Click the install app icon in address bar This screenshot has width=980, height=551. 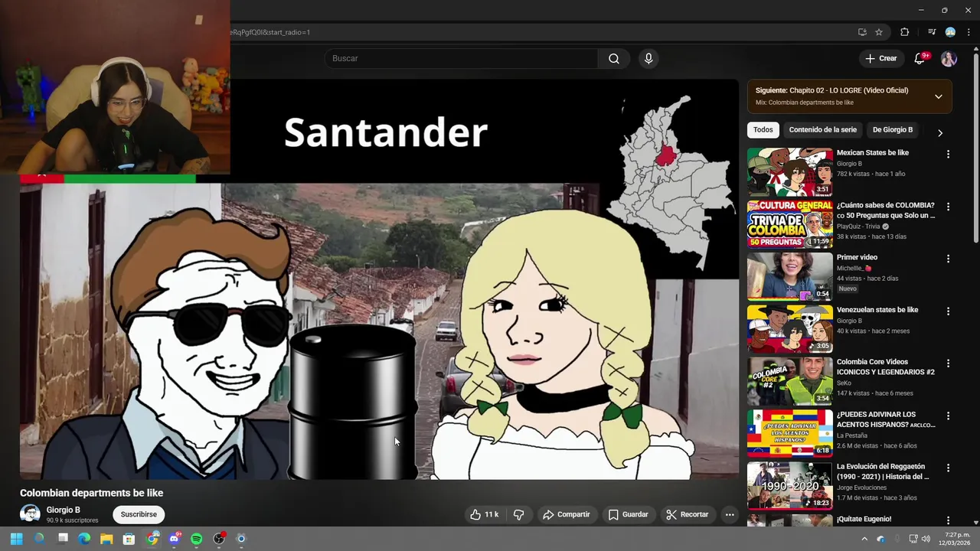click(862, 32)
